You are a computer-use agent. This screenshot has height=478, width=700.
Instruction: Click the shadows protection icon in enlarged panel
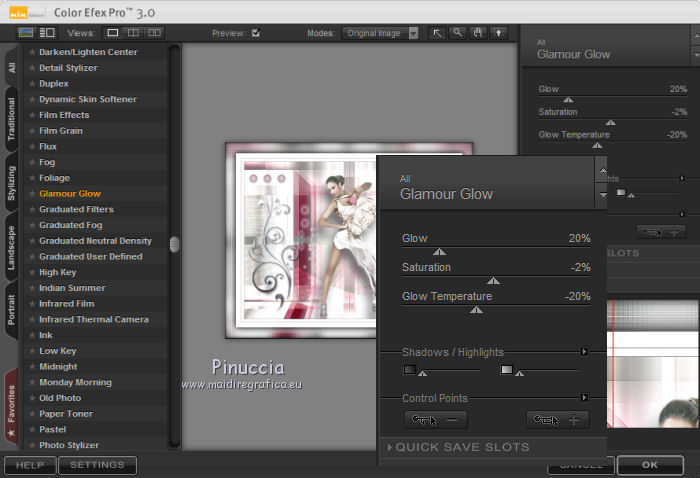coord(410,370)
